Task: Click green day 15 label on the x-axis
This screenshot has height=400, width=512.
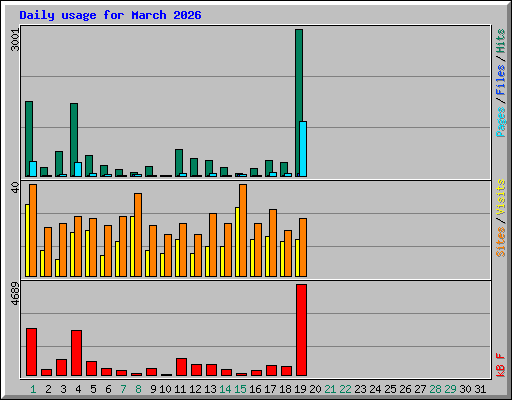Action: [x=240, y=389]
